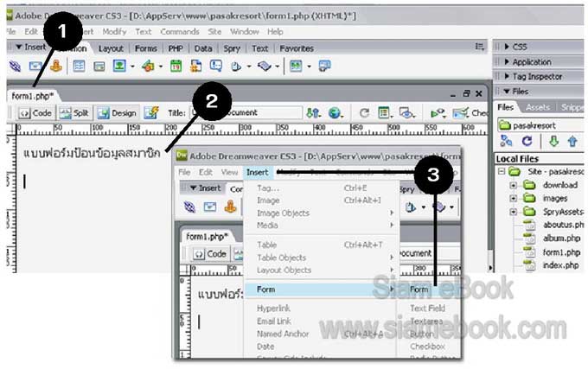Click the Validate Markup icon

(x=438, y=112)
